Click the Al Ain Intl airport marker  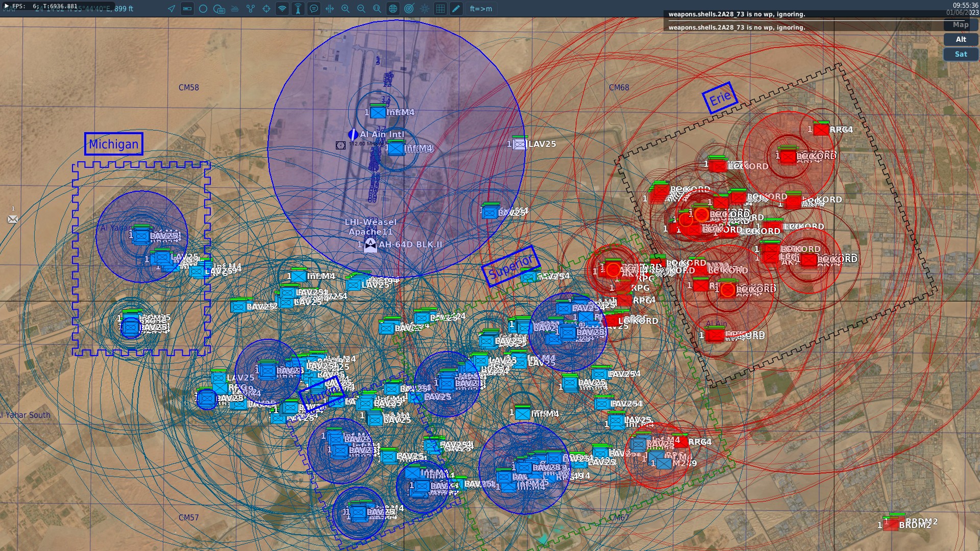click(353, 134)
